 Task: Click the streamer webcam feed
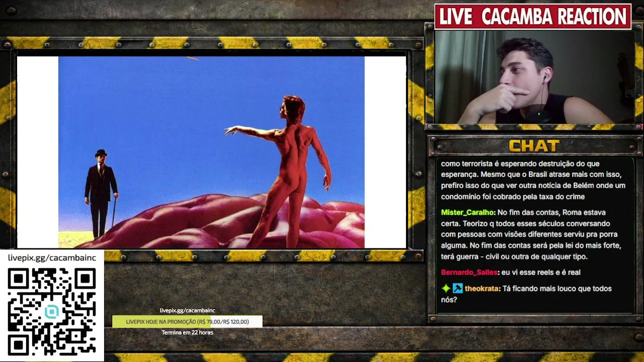[x=534, y=77]
